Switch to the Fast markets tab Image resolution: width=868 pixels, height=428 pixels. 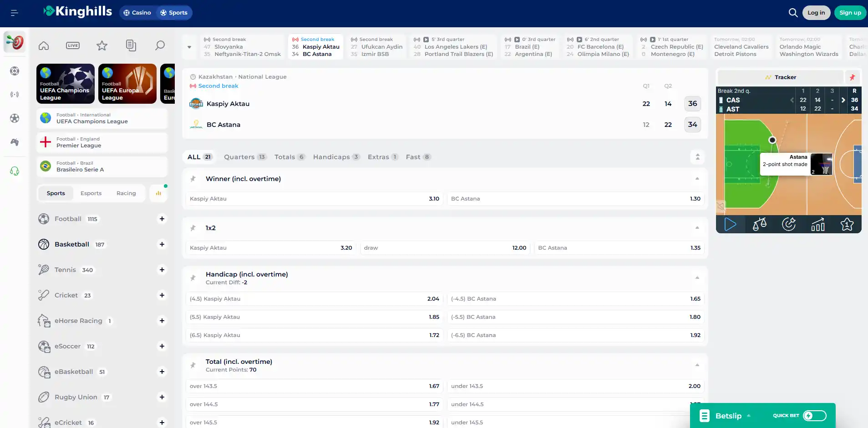pyautogui.click(x=418, y=157)
